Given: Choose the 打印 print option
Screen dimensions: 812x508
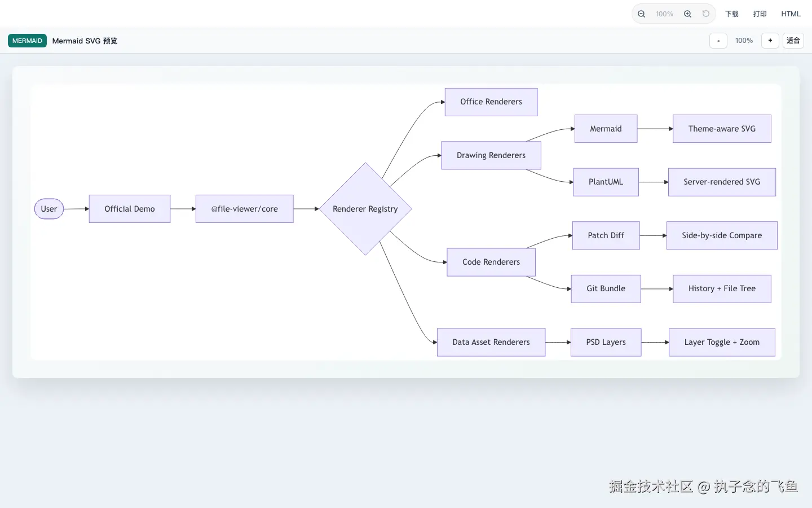Looking at the screenshot, I should coord(760,14).
